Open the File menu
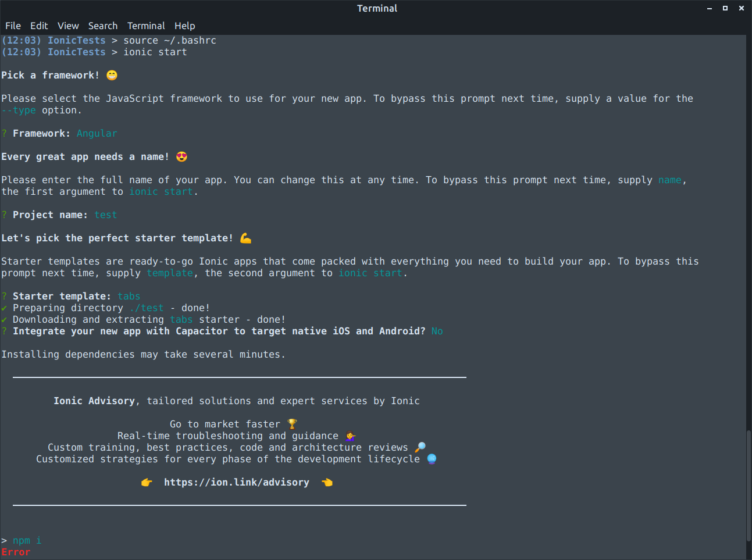 pos(13,26)
